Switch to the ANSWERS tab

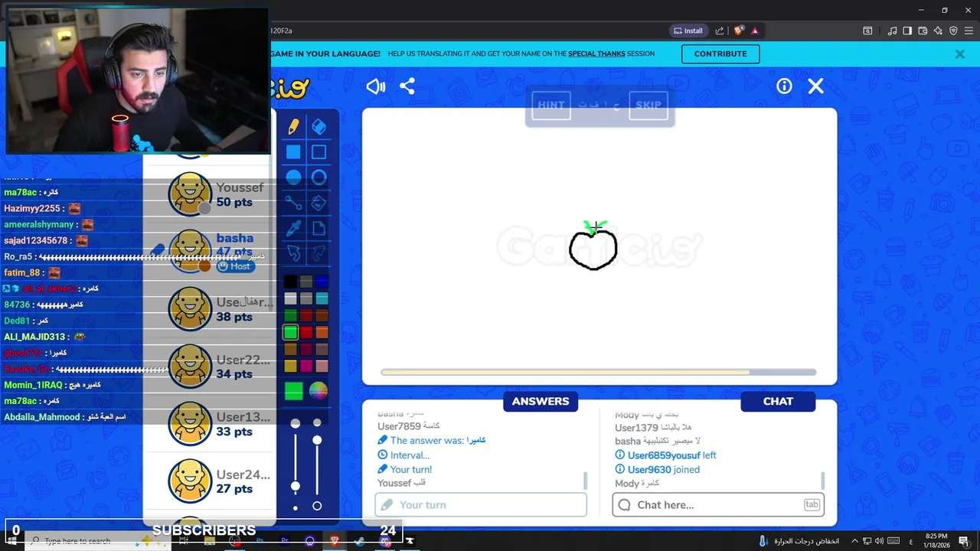pos(541,401)
